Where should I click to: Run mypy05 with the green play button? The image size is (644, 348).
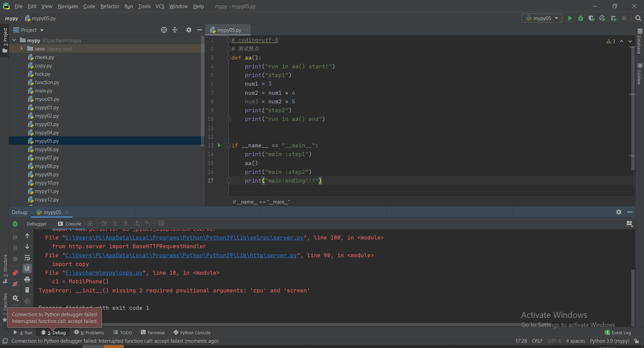570,18
